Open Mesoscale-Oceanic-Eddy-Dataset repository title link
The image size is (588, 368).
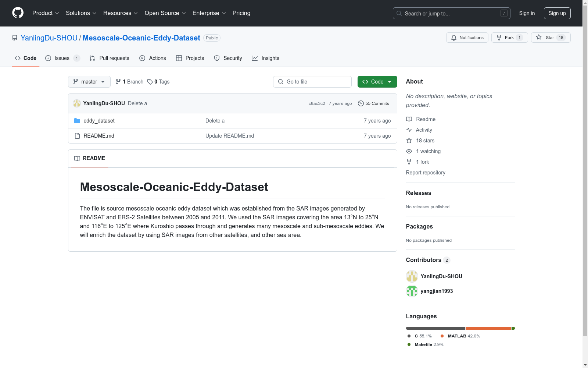141,38
